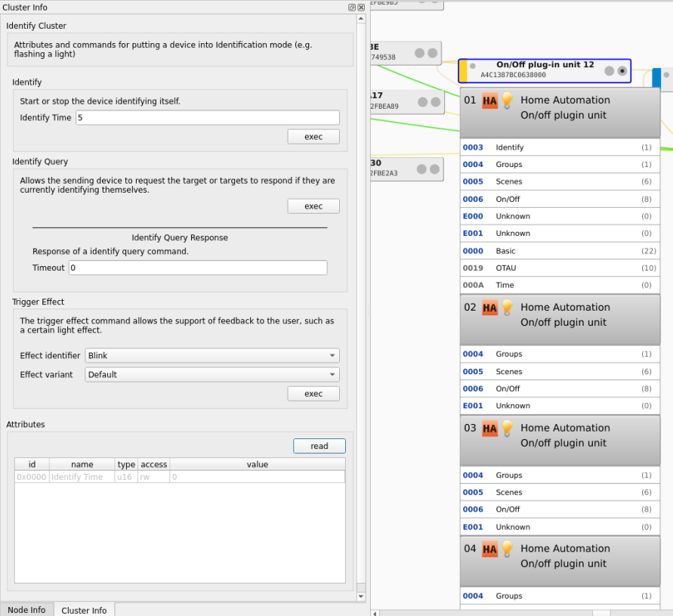
Task: Click the panel scrollbar down arrow
Action: coord(361,596)
